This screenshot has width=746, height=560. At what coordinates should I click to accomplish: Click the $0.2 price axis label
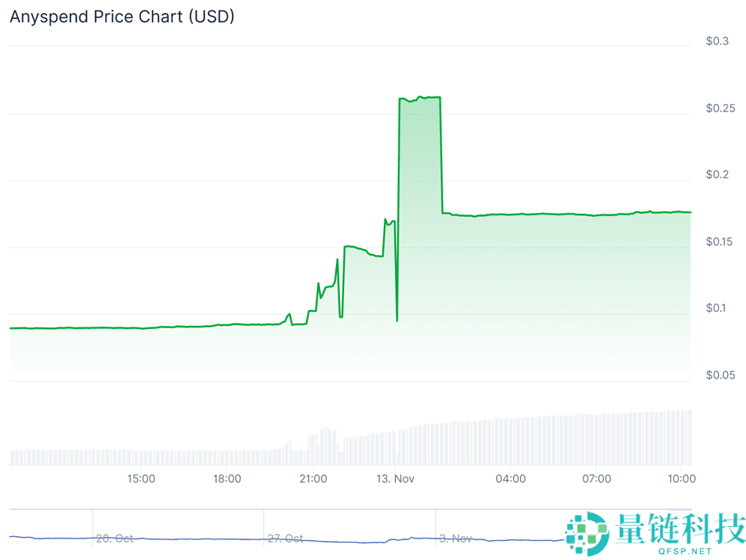click(x=717, y=175)
